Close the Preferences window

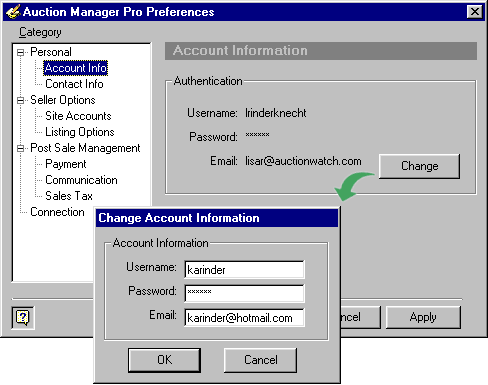point(475,12)
